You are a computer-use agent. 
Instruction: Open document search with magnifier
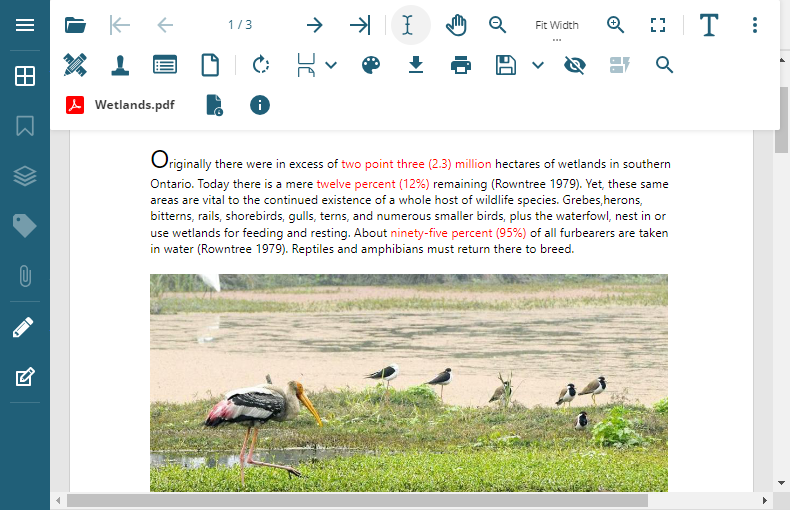pyautogui.click(x=664, y=65)
